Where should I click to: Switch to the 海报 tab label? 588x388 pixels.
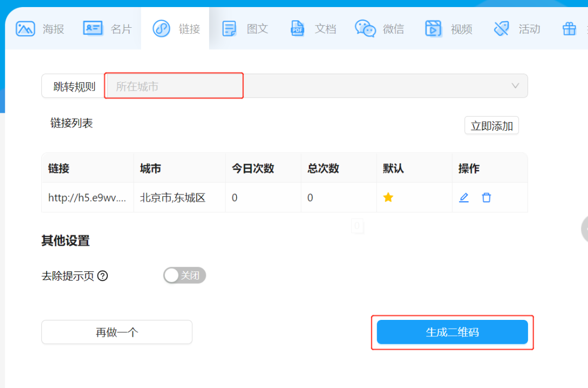click(x=53, y=29)
